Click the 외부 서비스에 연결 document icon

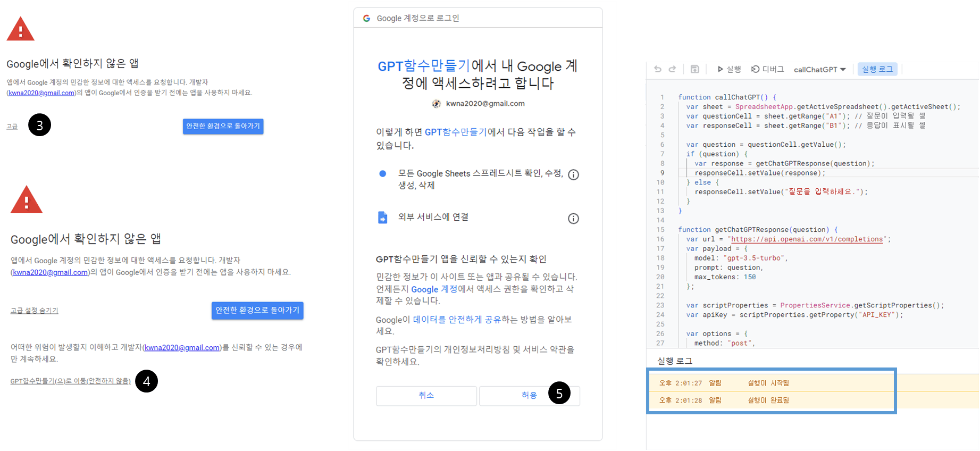382,218
